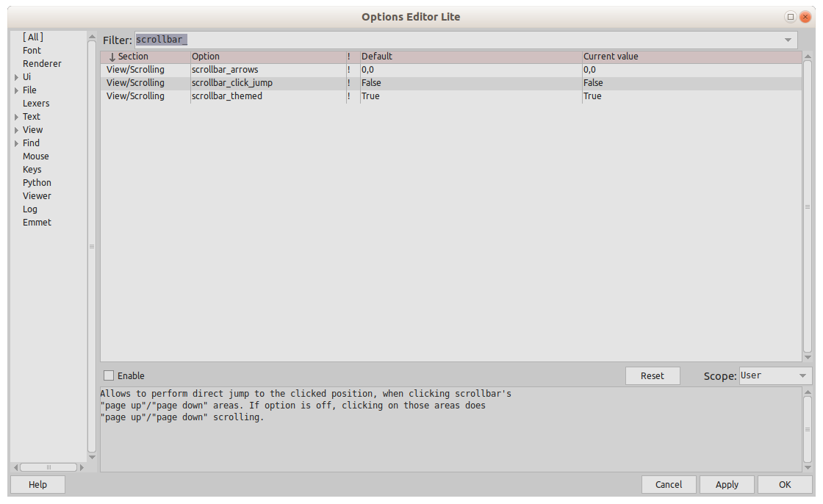The width and height of the screenshot is (823, 504).
Task: Click the Help button
Action: tap(37, 485)
